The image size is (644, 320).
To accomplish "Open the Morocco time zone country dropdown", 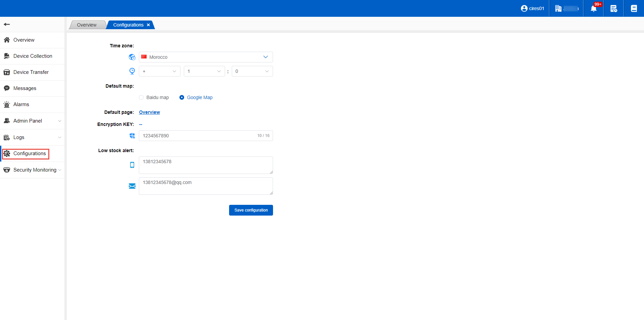I will pos(206,57).
